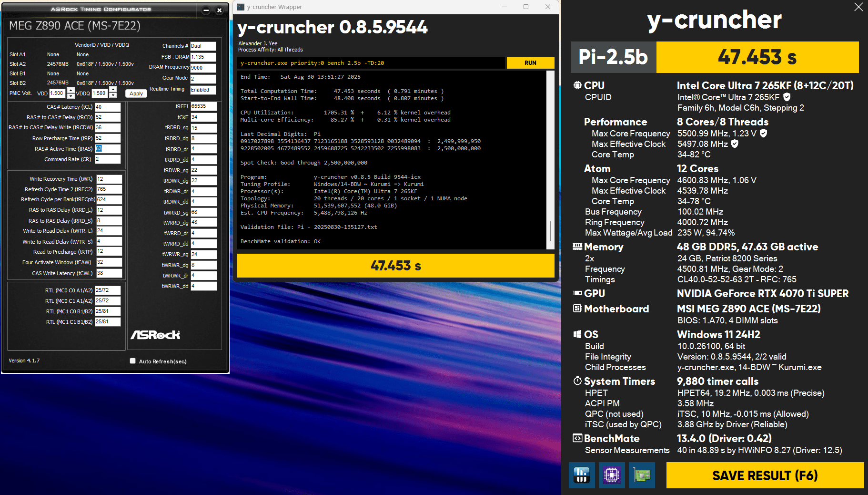Click 'Version 4.1.7' in ASRock Timing Configurator
868x495 pixels.
[x=24, y=361]
